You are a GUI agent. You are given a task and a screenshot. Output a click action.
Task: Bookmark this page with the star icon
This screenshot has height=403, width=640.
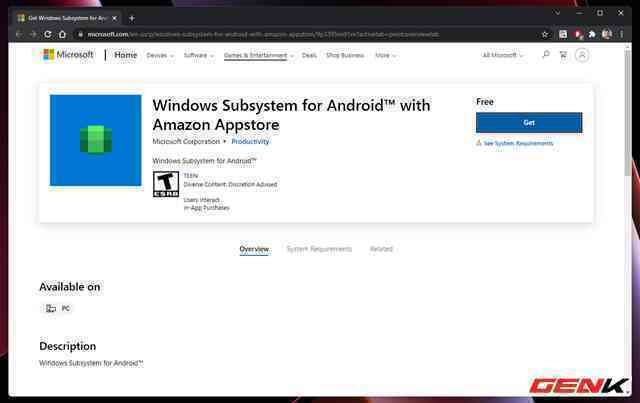click(545, 34)
